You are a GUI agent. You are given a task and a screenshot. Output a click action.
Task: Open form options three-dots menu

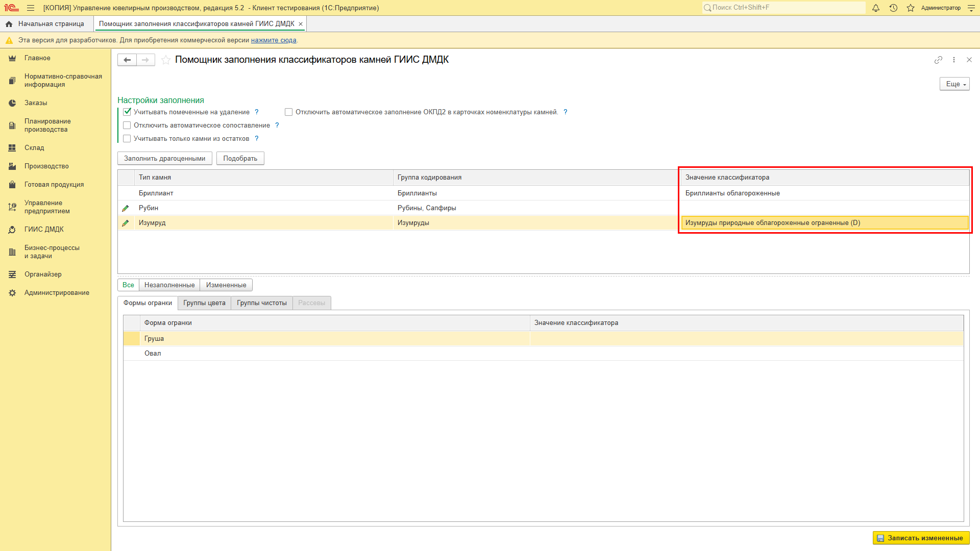coord(954,60)
